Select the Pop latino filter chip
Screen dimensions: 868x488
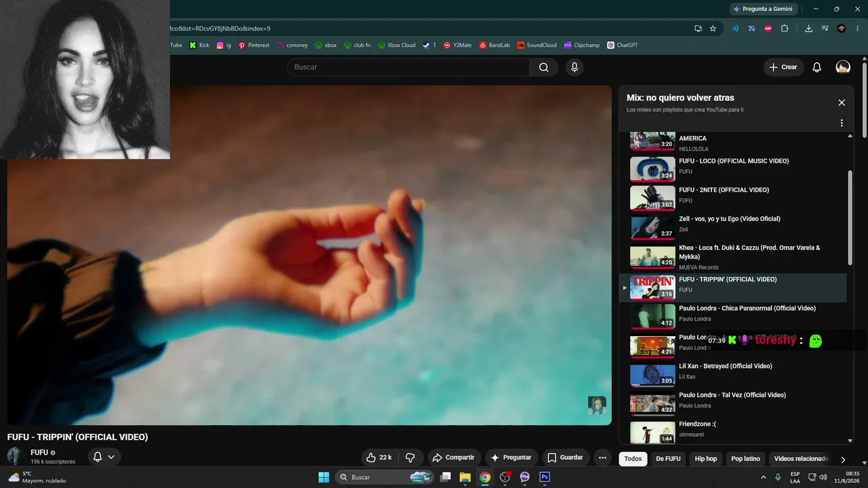745,459
